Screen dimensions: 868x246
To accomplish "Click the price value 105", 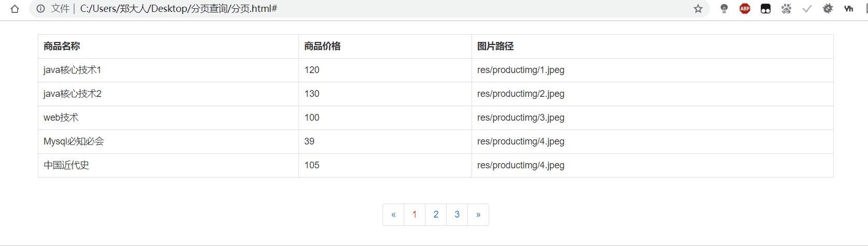I will coord(312,165).
